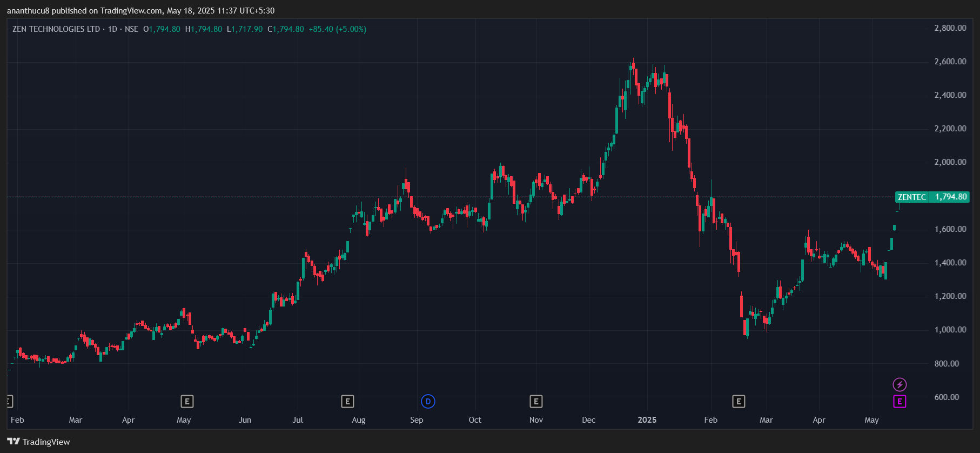Click the NSE exchange label in legend
Viewport: 980px width, 453px height.
tap(131, 29)
